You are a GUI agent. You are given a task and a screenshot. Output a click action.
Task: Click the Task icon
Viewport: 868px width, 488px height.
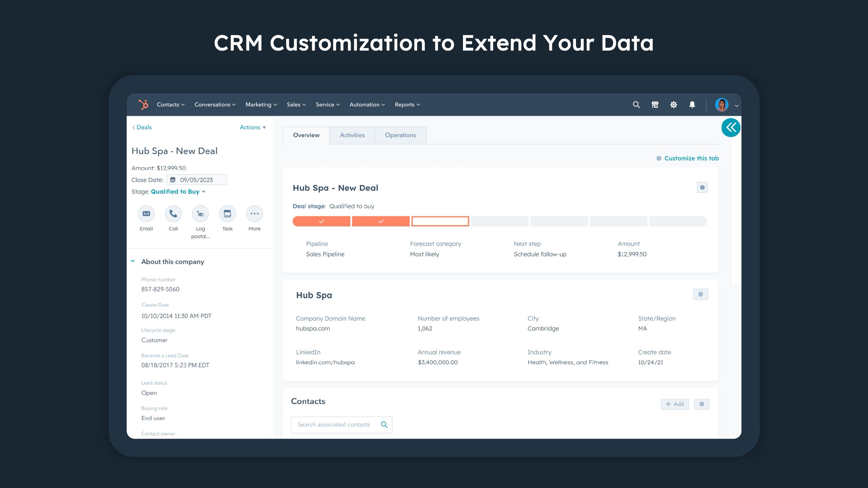(228, 213)
